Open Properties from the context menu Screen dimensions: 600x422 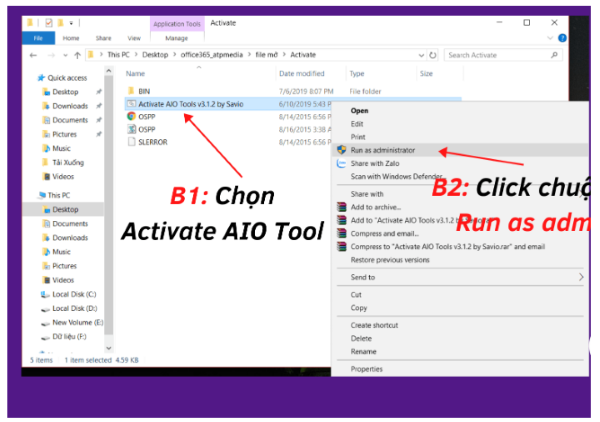click(x=367, y=369)
